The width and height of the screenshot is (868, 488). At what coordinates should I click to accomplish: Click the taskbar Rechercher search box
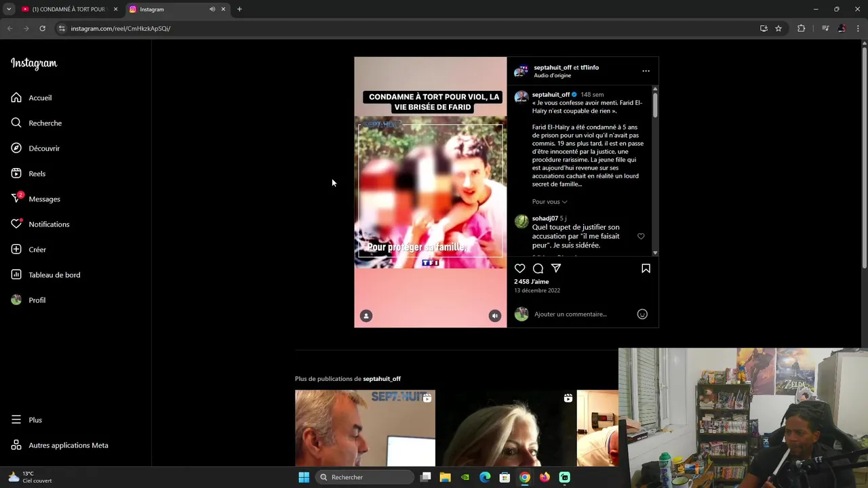coord(364,477)
